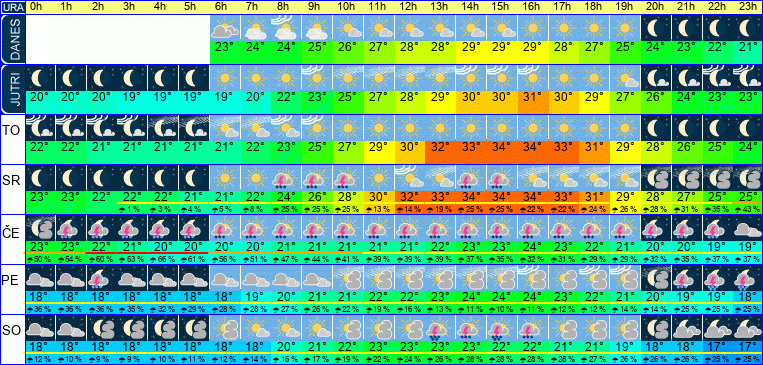Select the DANES 13h sunny icon
The height and width of the screenshot is (365, 763).
click(441, 28)
